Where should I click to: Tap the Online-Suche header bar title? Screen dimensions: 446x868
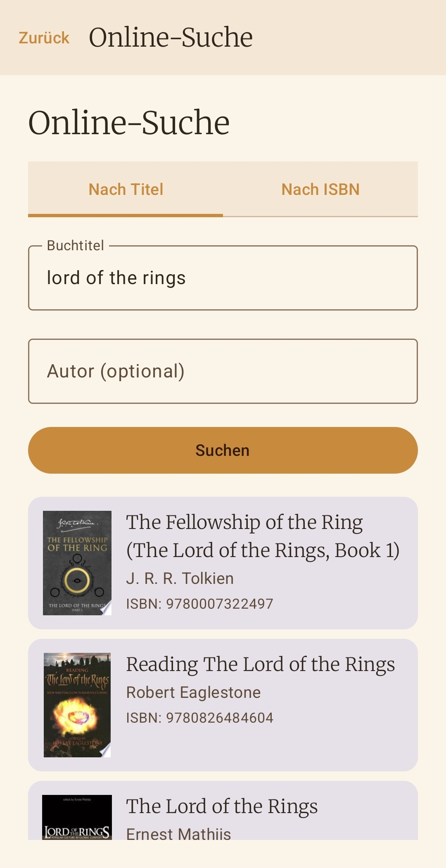[x=171, y=37]
